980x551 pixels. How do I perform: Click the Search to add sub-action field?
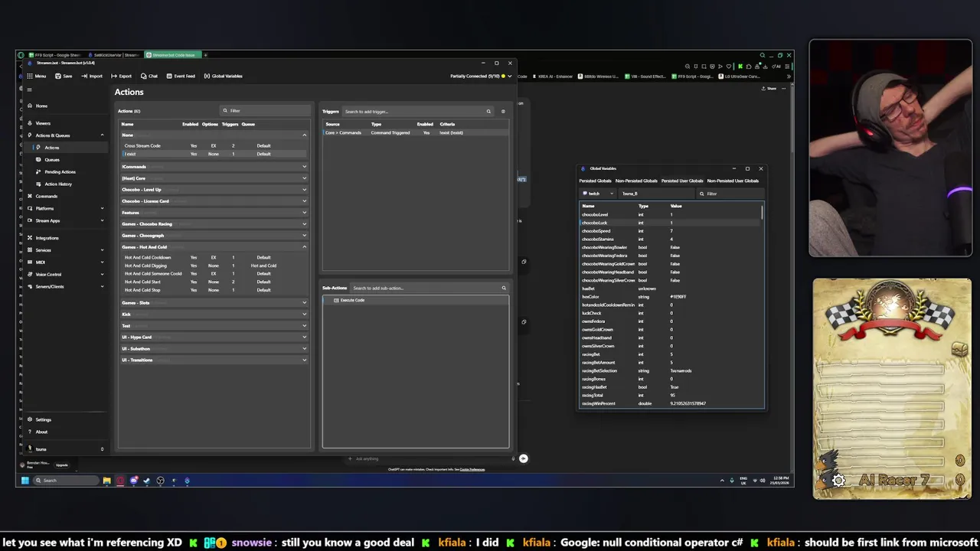[x=429, y=289]
